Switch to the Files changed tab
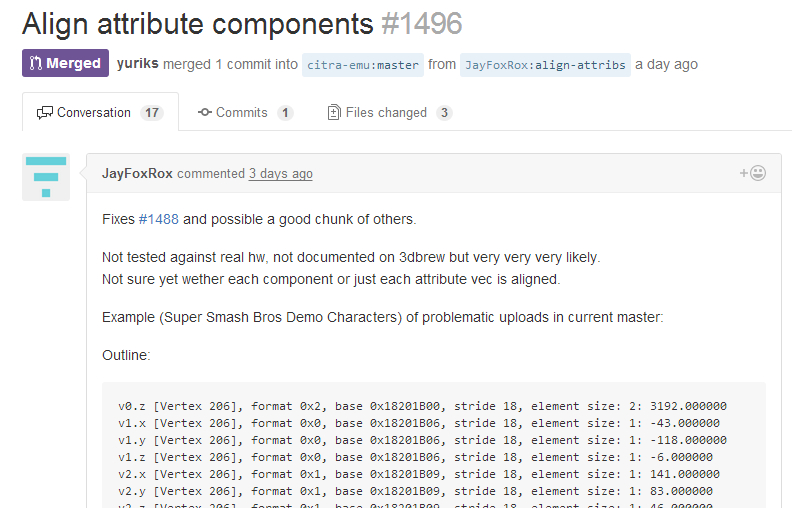Image resolution: width=792 pixels, height=508 pixels. (386, 113)
